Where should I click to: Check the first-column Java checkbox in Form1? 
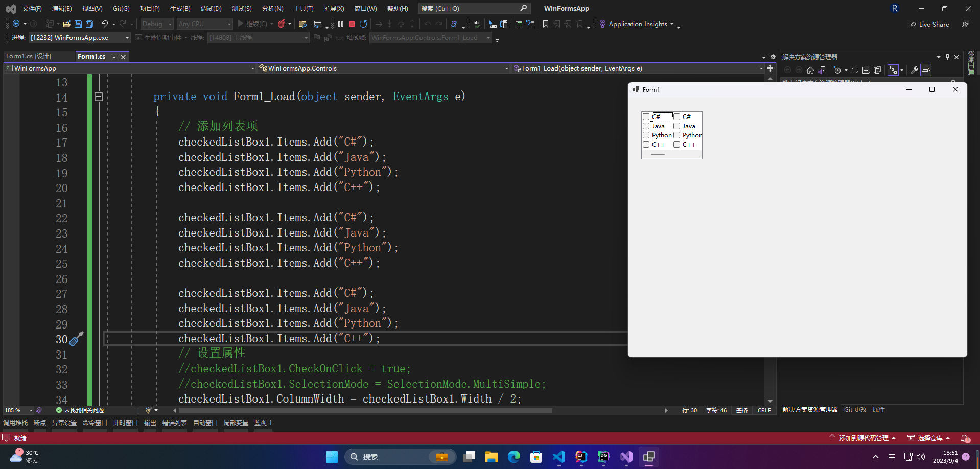[646, 126]
